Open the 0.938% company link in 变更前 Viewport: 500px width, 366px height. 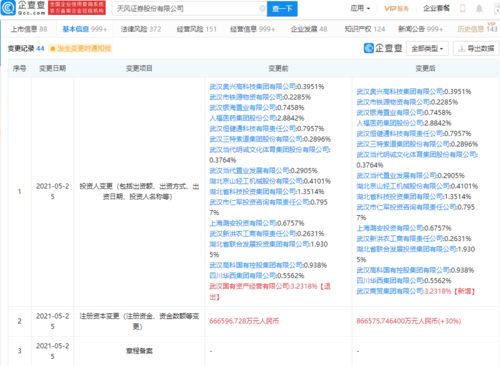pos(256,265)
